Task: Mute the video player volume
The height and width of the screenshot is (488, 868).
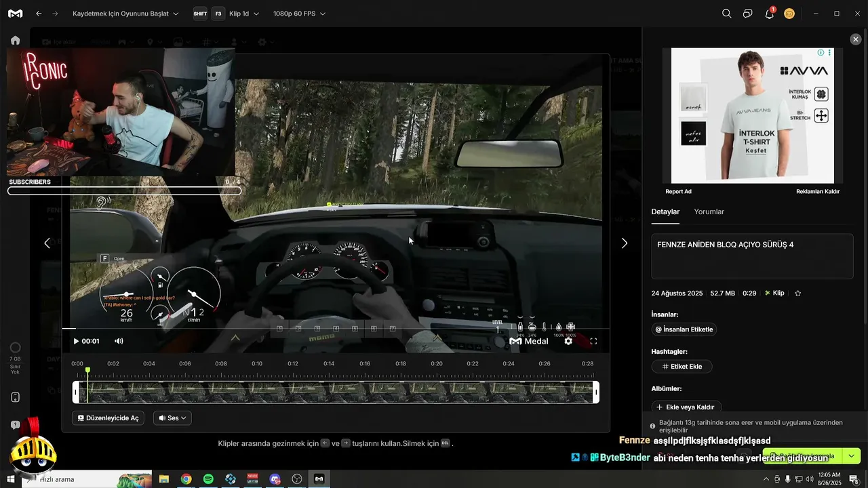Action: pyautogui.click(x=119, y=341)
